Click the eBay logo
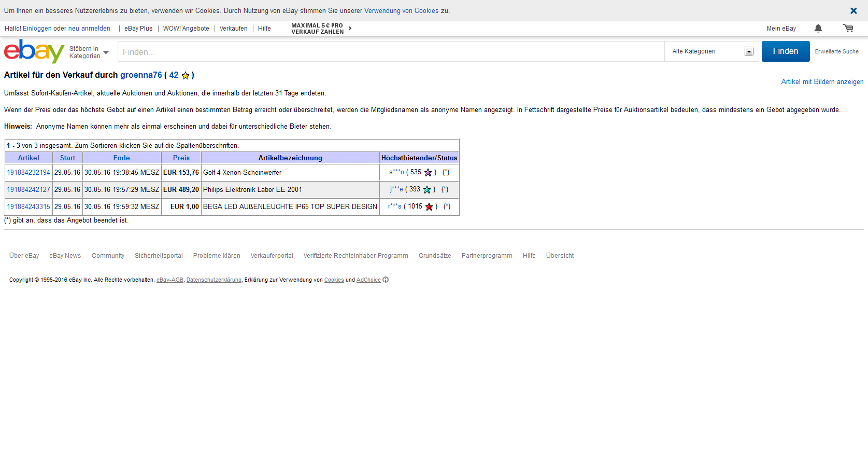This screenshot has height=471, width=868. (x=34, y=51)
